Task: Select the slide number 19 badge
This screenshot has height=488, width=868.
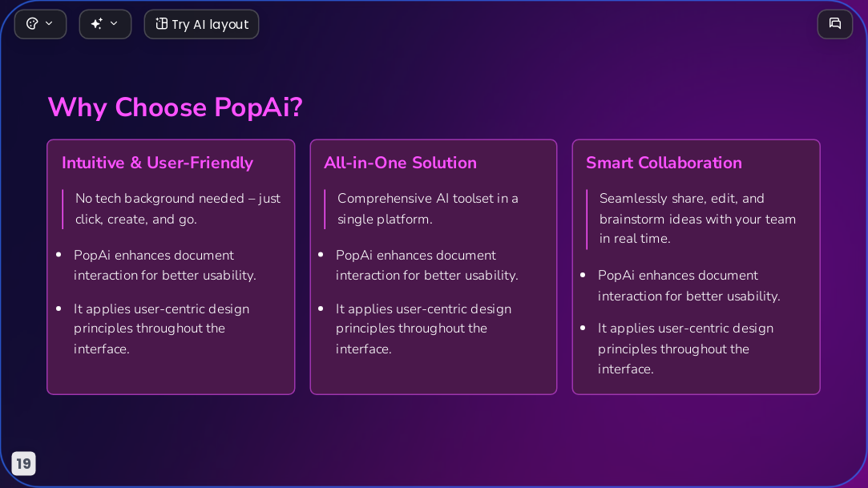Action: [x=24, y=463]
